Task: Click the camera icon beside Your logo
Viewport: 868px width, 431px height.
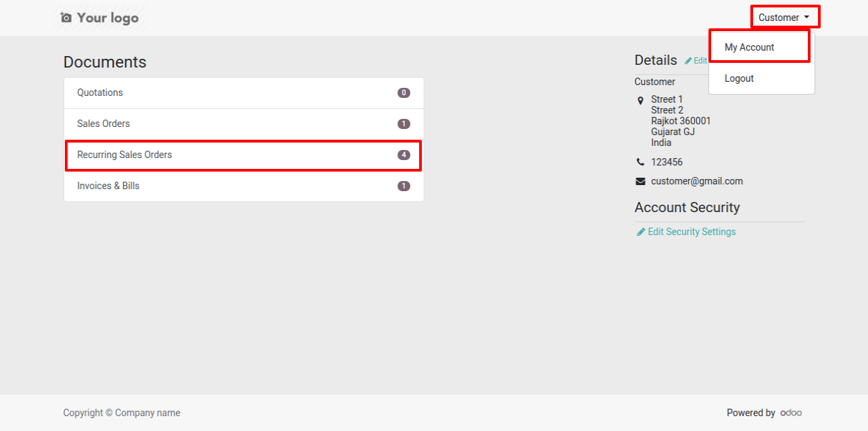Action: 66,18
